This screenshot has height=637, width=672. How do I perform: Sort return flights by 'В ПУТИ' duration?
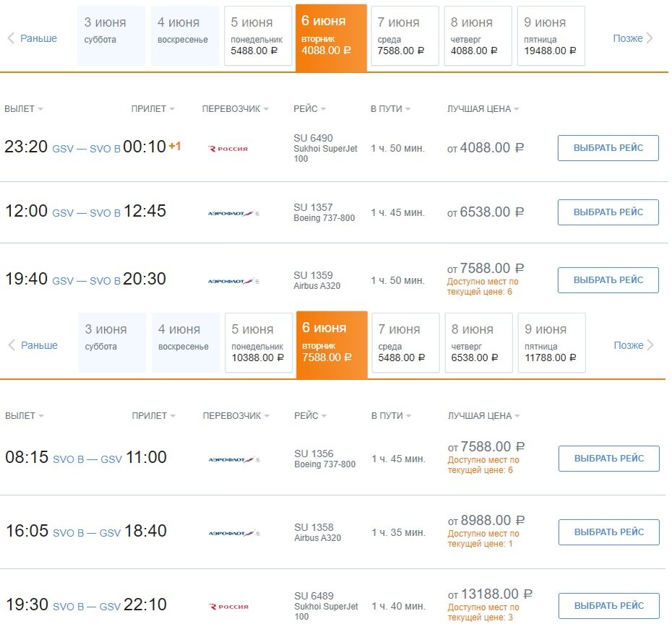[391, 415]
